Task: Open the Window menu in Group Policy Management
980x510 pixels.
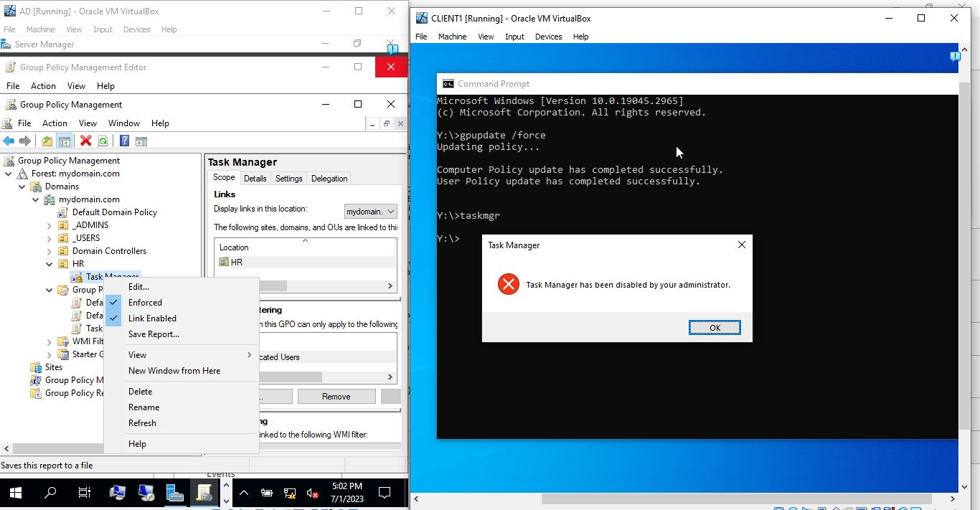Action: 124,123
